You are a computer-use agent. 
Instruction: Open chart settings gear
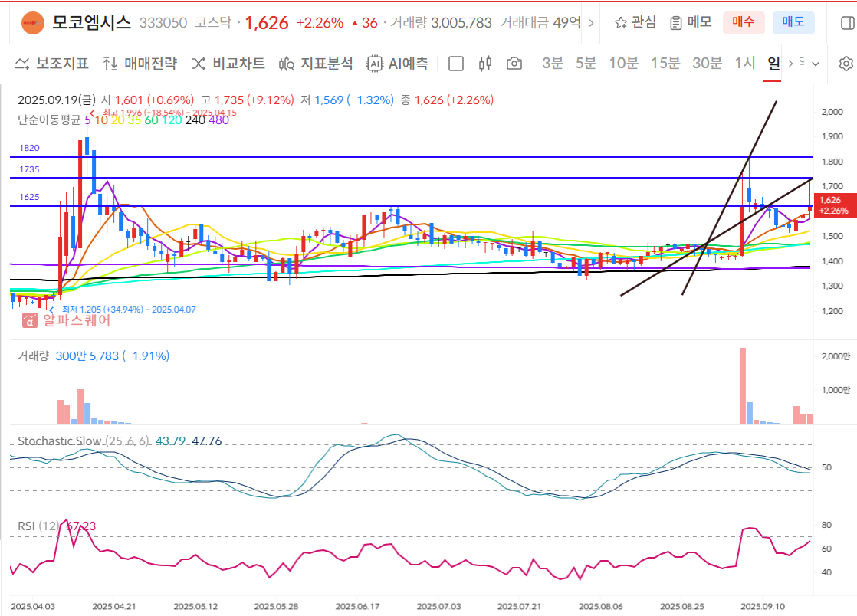pos(846,64)
